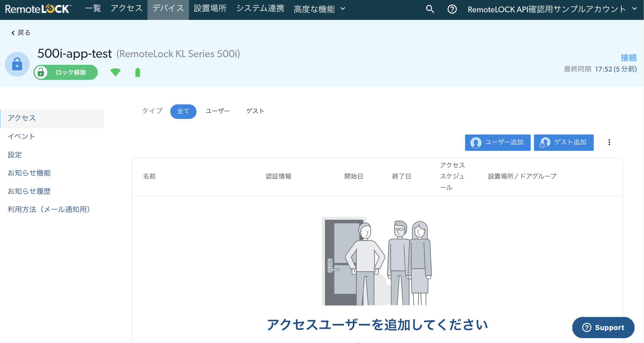This screenshot has height=343, width=644.
Task: Select the ゲスト type filter
Action: click(255, 111)
